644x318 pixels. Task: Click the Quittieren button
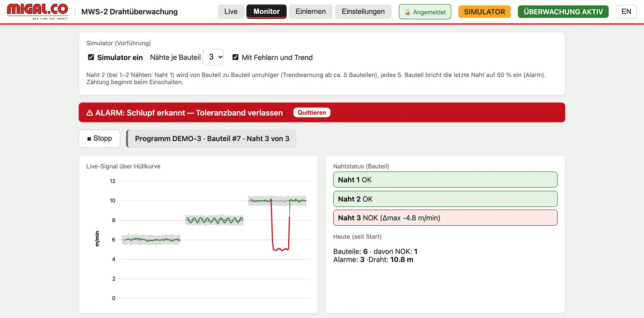[x=312, y=112]
